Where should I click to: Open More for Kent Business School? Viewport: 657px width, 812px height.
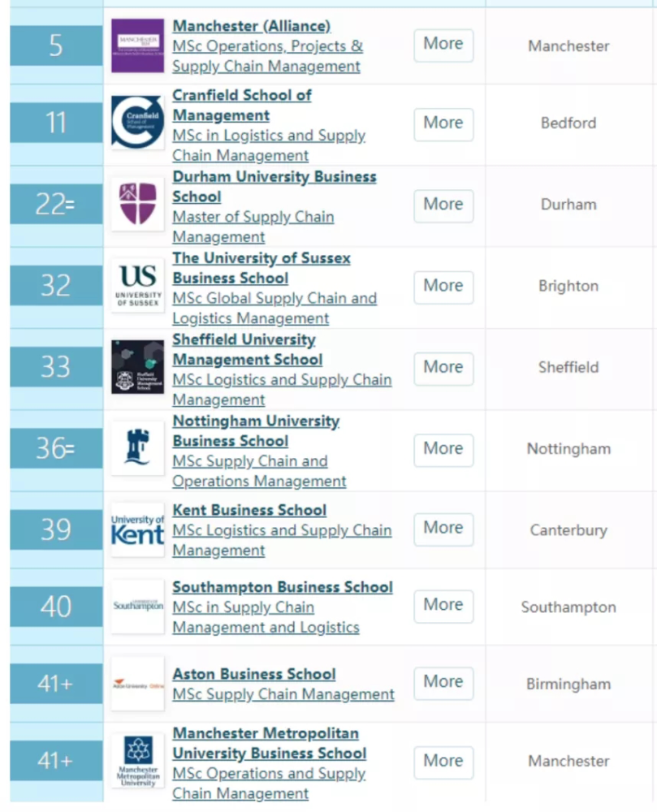coord(443,529)
